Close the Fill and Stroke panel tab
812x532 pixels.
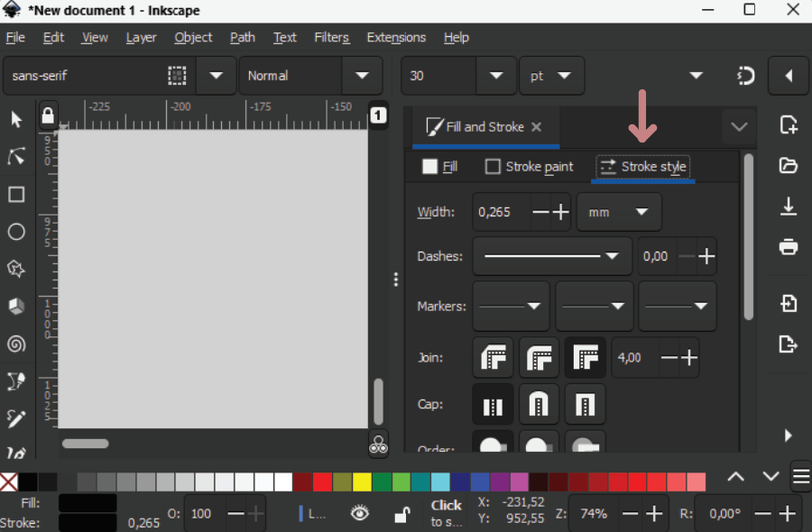(x=537, y=127)
